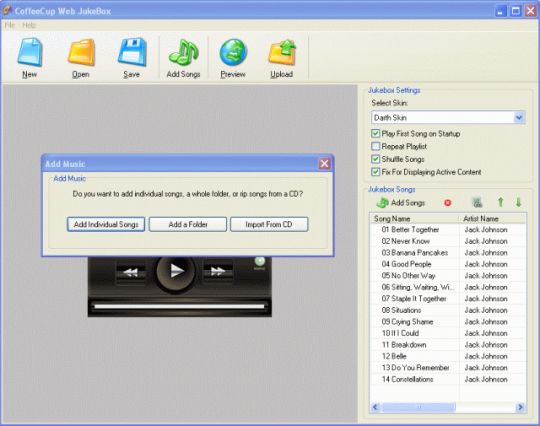Maximize the CoffeeCup Web JukeBox window
The image size is (540, 426).
click(516, 11)
